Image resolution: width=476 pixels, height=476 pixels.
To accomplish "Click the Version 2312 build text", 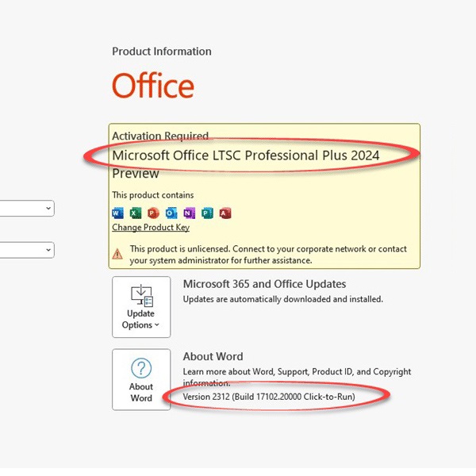I will tap(269, 397).
